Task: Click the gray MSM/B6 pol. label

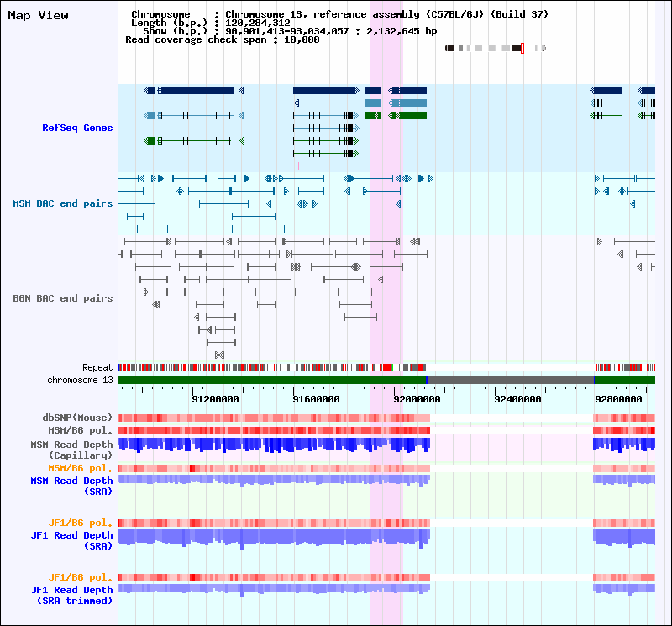Action: coord(80,430)
